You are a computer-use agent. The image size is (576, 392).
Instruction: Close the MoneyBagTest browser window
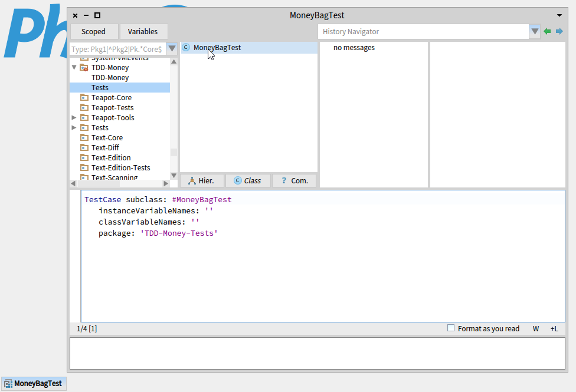(x=75, y=15)
